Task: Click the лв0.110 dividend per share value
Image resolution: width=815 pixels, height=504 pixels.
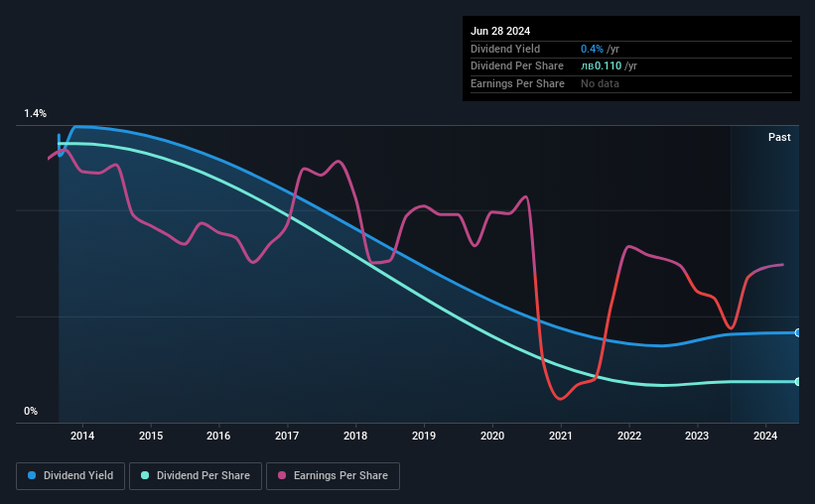Action: point(601,66)
